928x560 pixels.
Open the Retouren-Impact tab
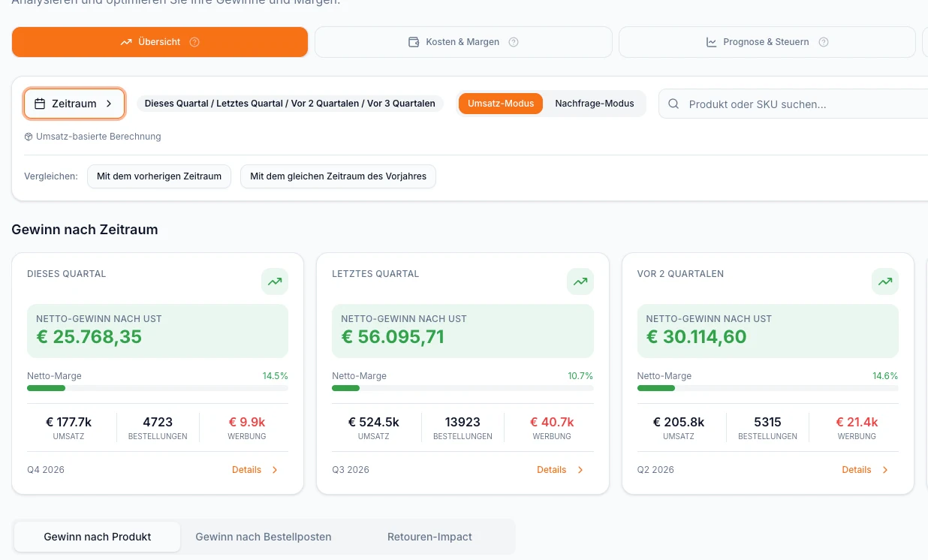pos(429,537)
